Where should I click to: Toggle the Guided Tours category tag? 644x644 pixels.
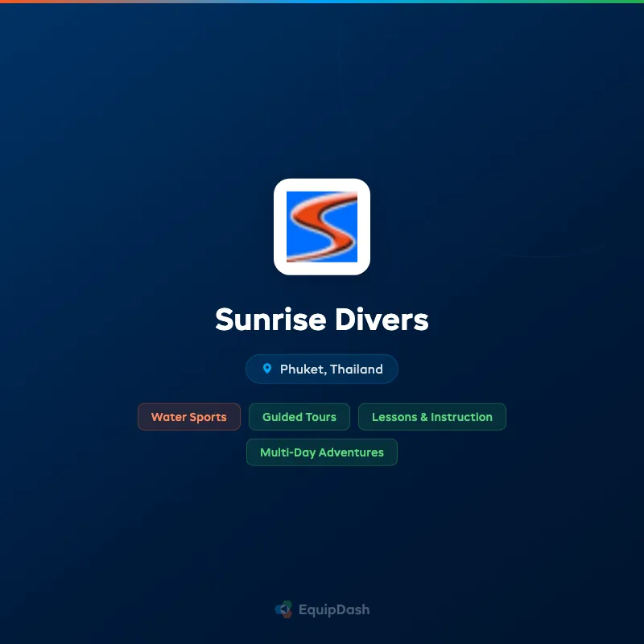299,417
